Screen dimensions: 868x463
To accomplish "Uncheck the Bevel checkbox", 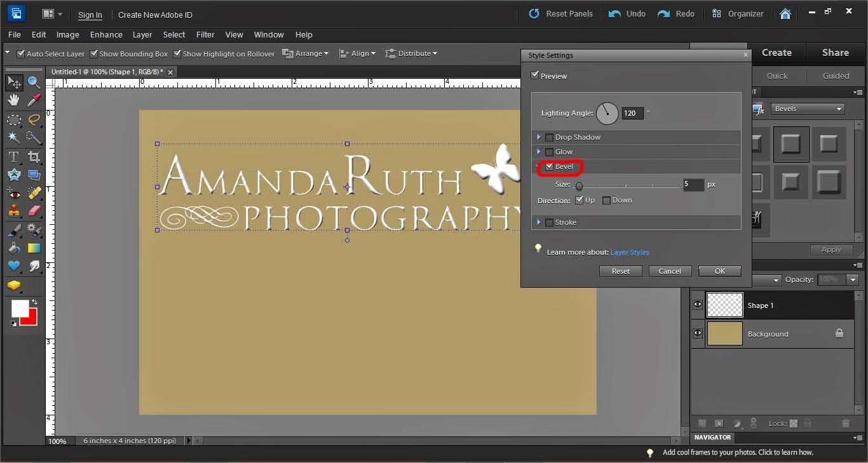I will (550, 167).
